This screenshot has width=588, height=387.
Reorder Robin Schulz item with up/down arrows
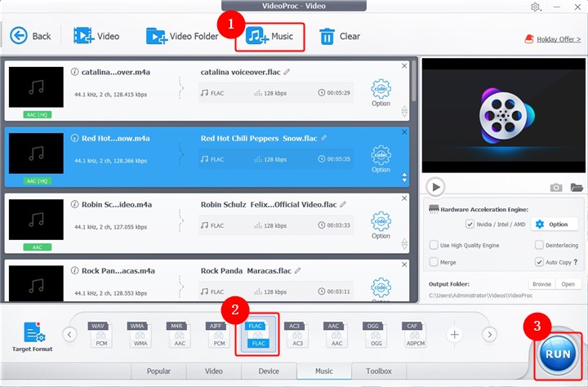pyautogui.click(x=404, y=244)
